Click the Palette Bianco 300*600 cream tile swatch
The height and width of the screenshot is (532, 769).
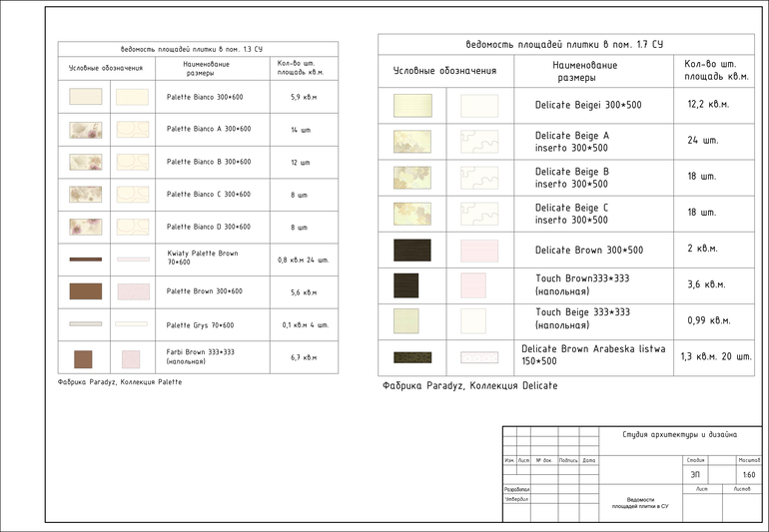(x=85, y=97)
